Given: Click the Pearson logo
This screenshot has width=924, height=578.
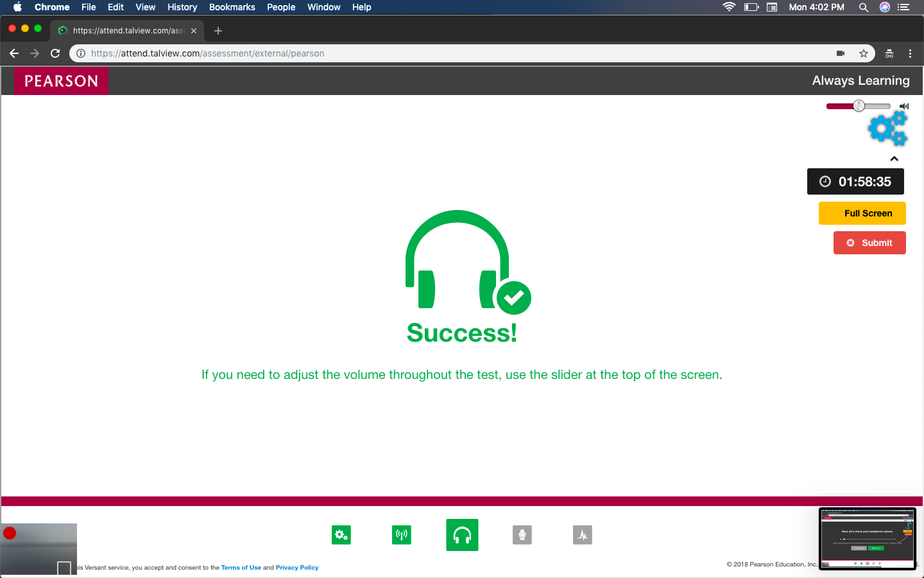Looking at the screenshot, I should pyautogui.click(x=61, y=81).
